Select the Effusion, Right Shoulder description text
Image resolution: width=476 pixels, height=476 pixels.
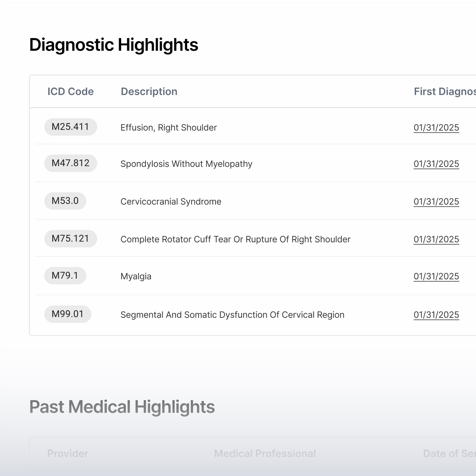click(x=168, y=128)
